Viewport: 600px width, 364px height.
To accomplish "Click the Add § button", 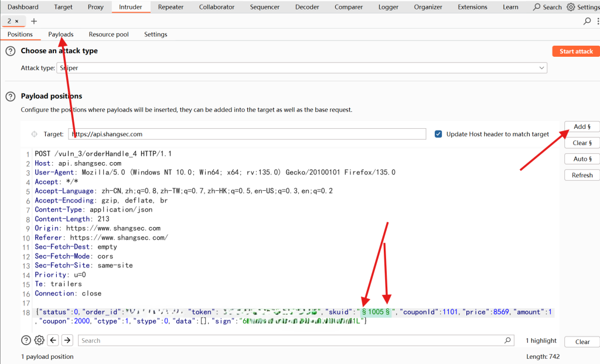I will tap(582, 126).
